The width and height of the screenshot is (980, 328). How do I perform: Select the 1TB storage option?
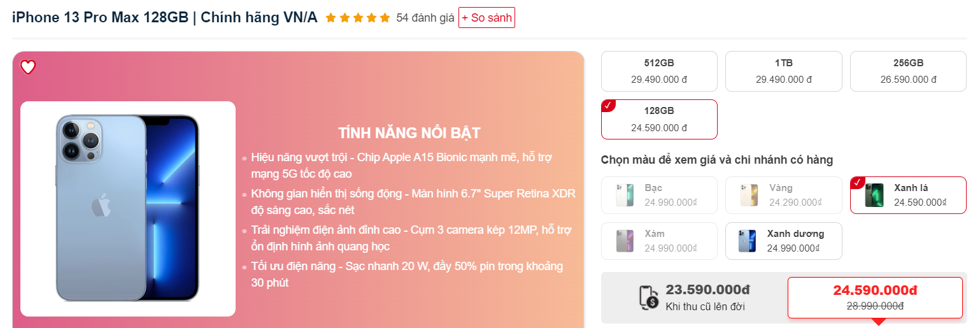(784, 71)
